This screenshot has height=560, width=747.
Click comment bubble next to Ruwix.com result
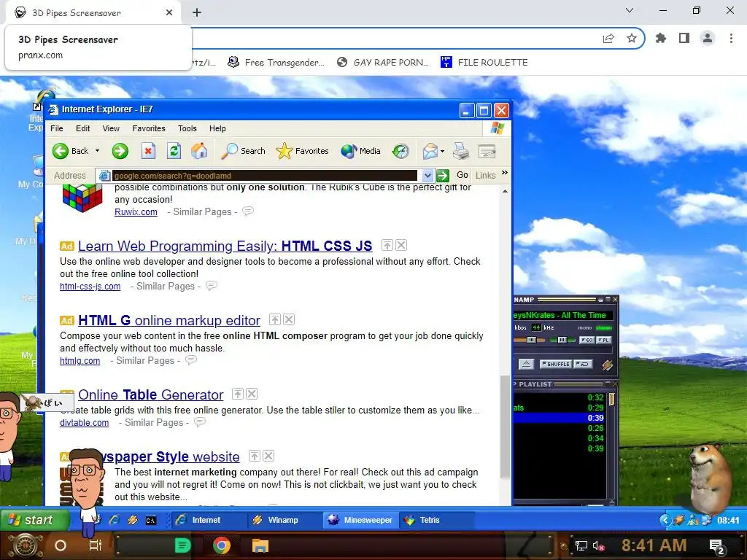248,211
